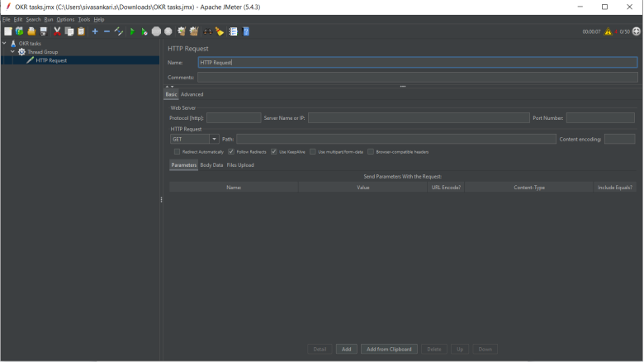Click the Server Name or IP field

(419, 118)
